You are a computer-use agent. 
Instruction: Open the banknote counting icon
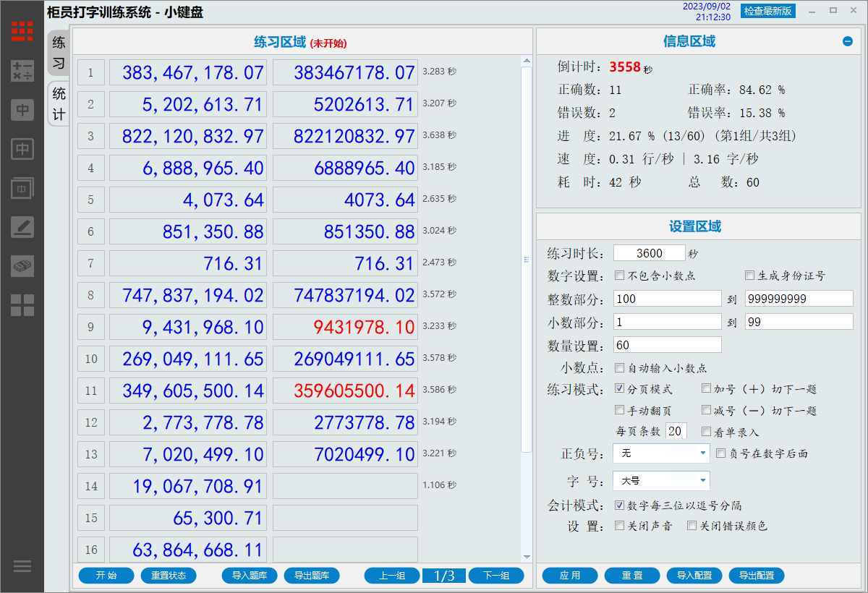coord(22,266)
